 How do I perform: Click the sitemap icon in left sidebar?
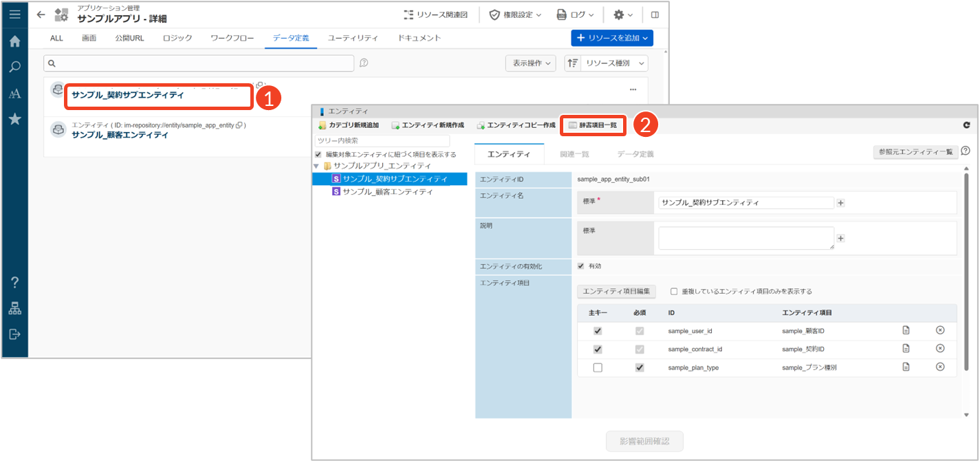14,308
